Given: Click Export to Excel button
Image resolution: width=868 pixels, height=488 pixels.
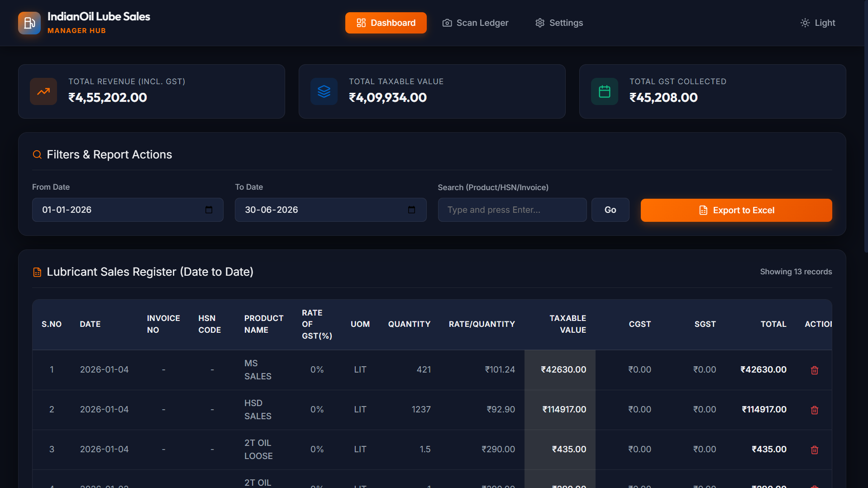Looking at the screenshot, I should [x=736, y=210].
